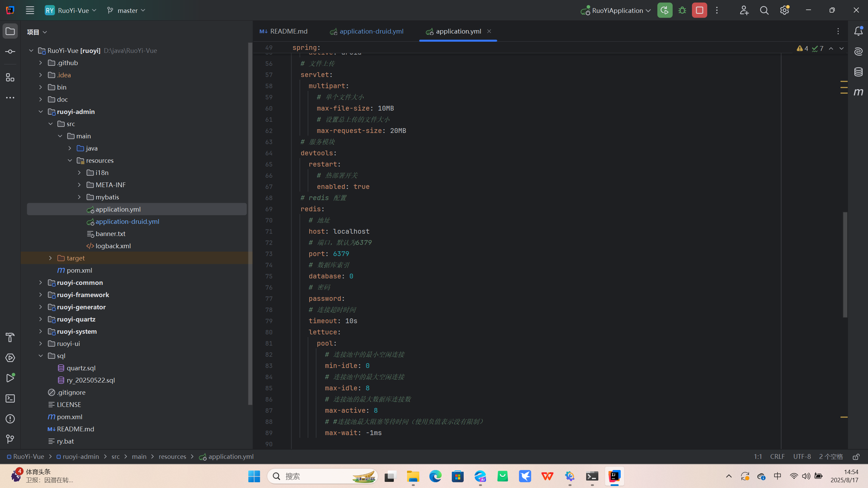The height and width of the screenshot is (488, 868).
Task: Jump to previous highlighted problem arrow
Action: click(831, 48)
